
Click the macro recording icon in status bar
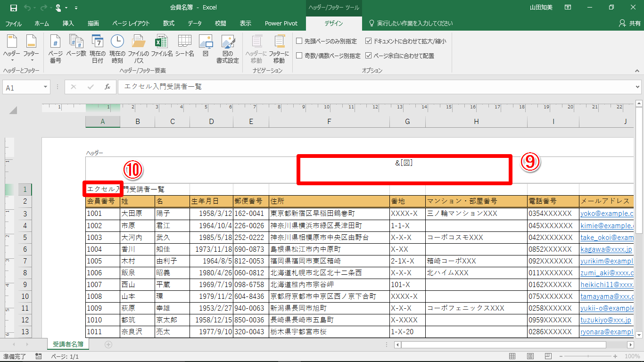pyautogui.click(x=39, y=357)
